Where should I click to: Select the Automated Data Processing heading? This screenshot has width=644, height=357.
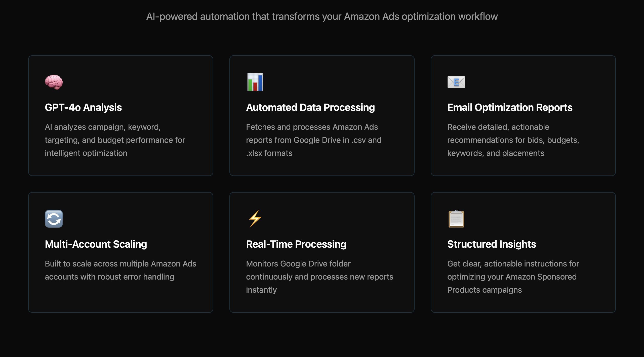310,107
